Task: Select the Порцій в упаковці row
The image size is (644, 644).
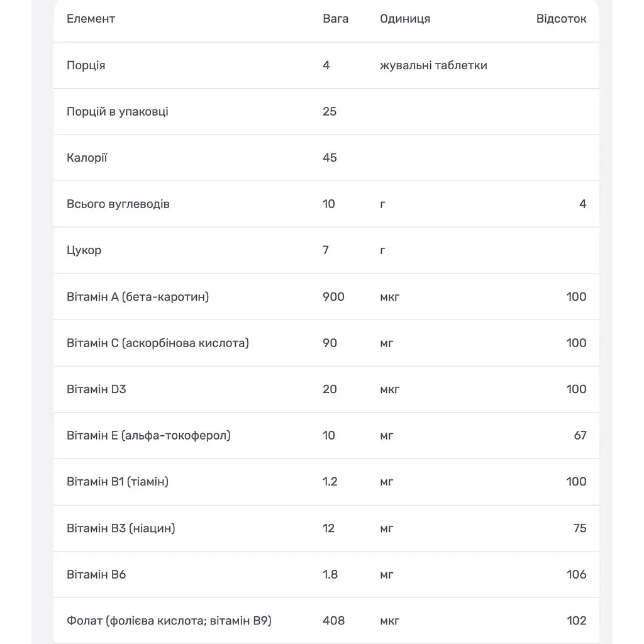Action: 326,111
